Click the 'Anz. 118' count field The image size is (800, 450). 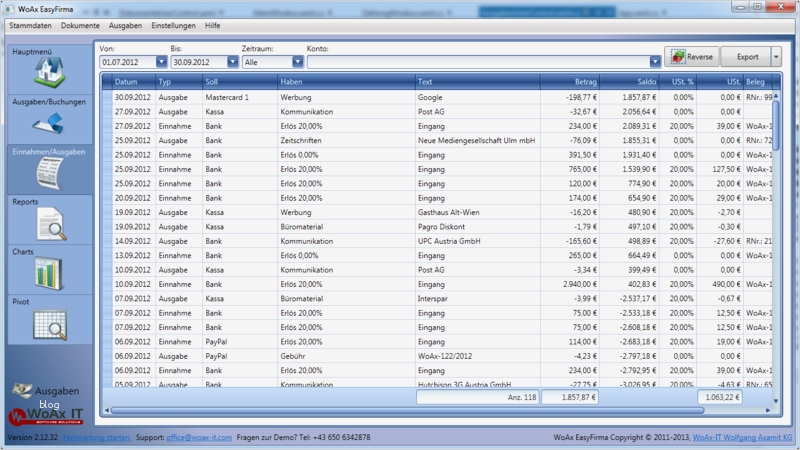pos(477,397)
